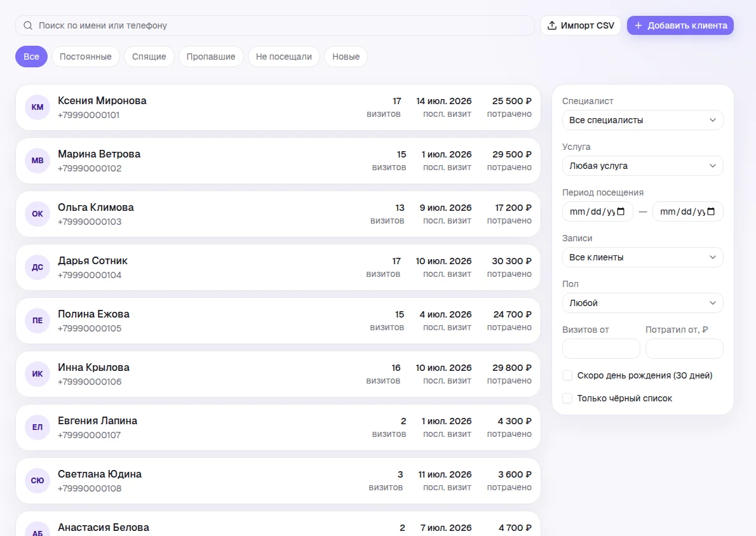This screenshot has height=536, width=756.
Task: Click phone number +79990000107
Action: tap(89, 435)
